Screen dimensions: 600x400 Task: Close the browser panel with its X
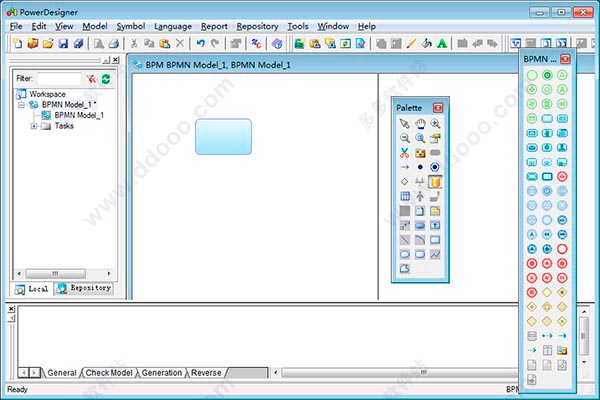tap(116, 60)
